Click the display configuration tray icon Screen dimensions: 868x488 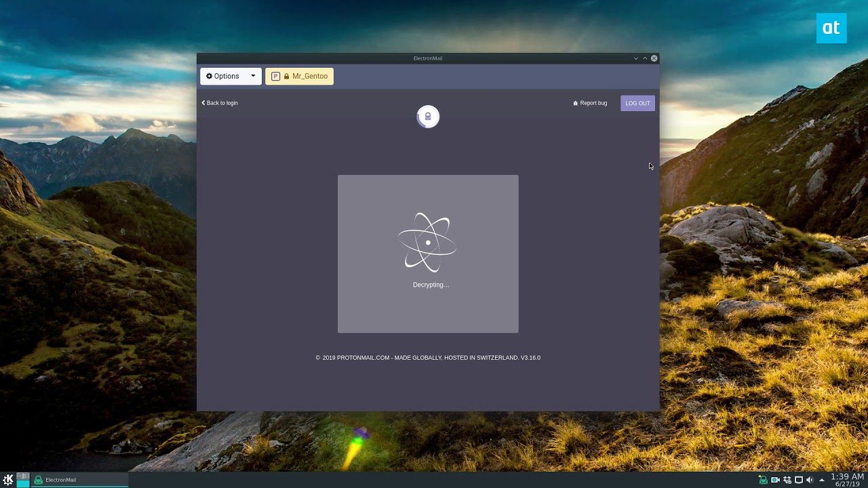point(798,480)
